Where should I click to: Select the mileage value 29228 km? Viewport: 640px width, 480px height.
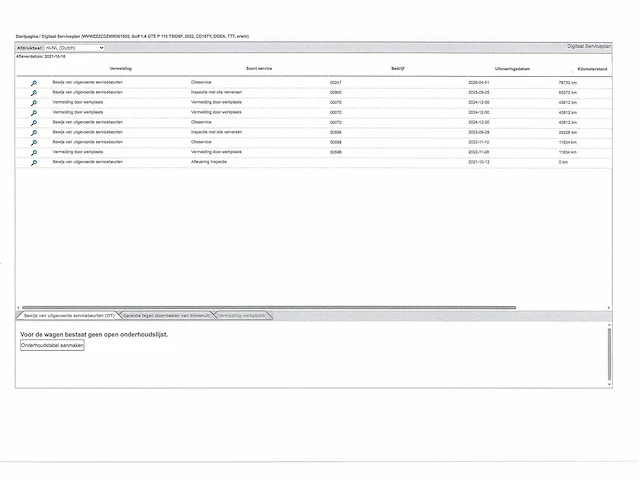coord(568,132)
